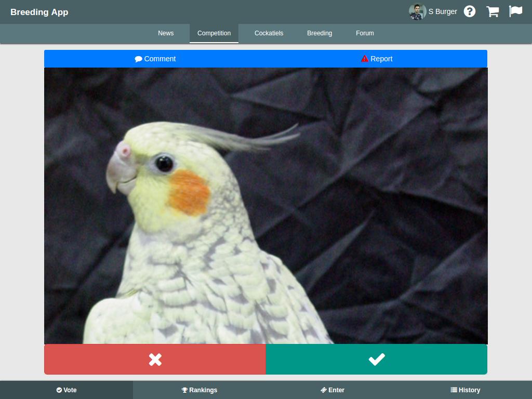The image size is (532, 399).
Task: Click the flag icon in header
Action: click(515, 11)
